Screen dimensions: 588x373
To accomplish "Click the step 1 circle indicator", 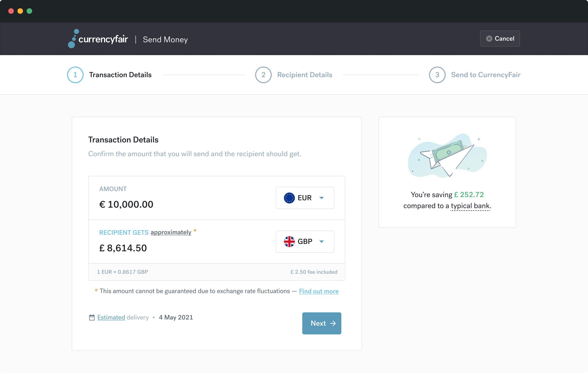I will tap(75, 75).
